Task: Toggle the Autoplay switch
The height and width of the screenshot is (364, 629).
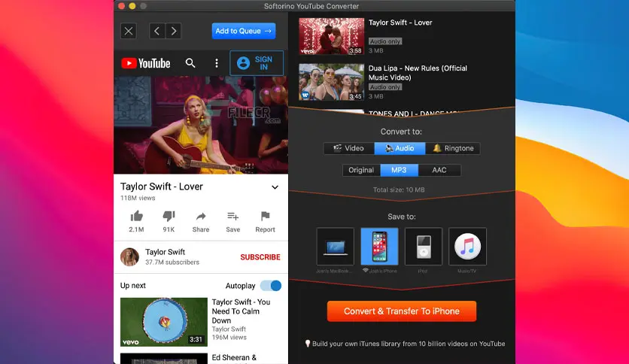Action: [271, 286]
